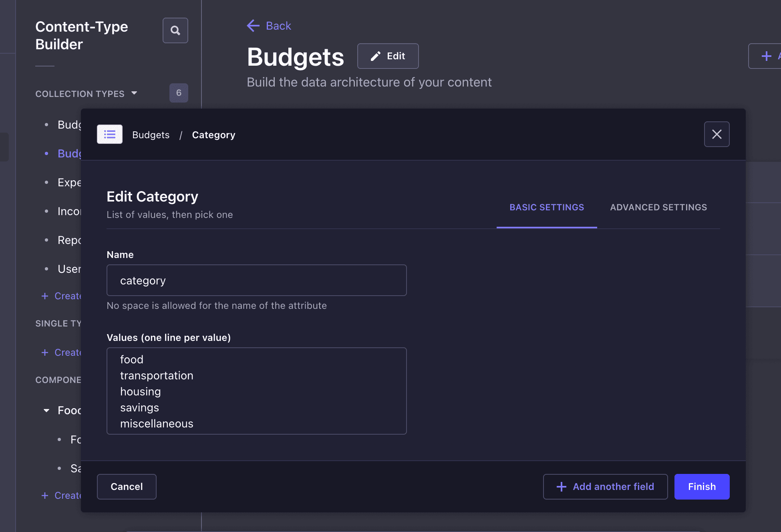Image resolution: width=781 pixels, height=532 pixels.
Task: Click the 'food' value line
Action: coord(132,360)
